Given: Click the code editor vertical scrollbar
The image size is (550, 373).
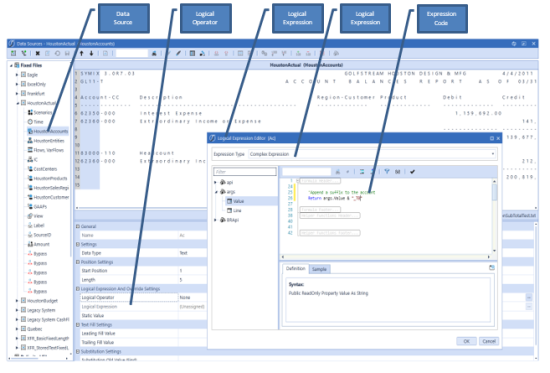Looking at the screenshot, I should coord(495,216).
